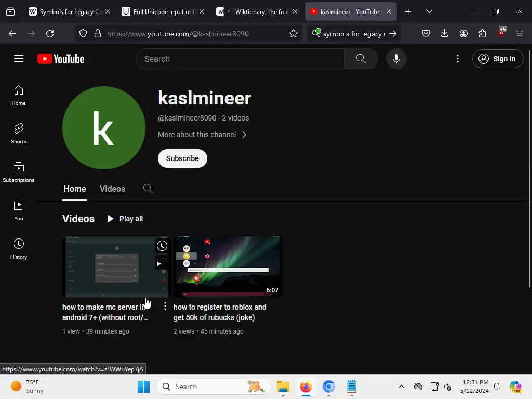532x399 pixels.
Task: Open Shorts from the sidebar
Action: pos(19,134)
